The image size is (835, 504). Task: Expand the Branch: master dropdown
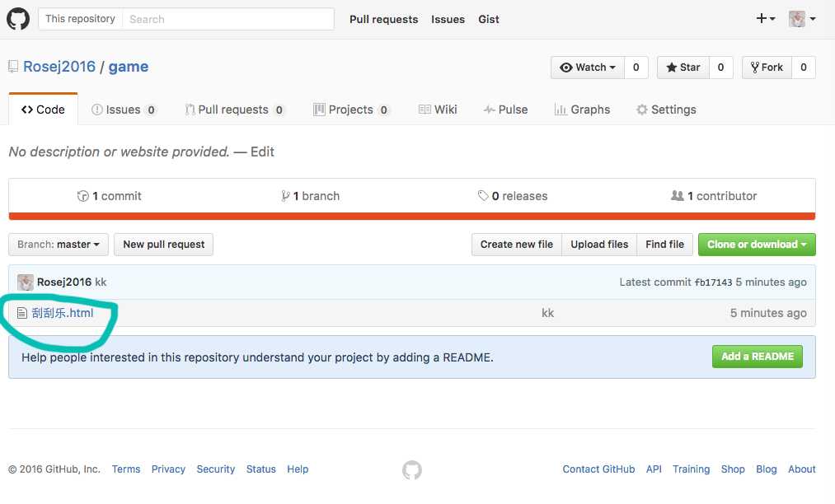point(59,245)
